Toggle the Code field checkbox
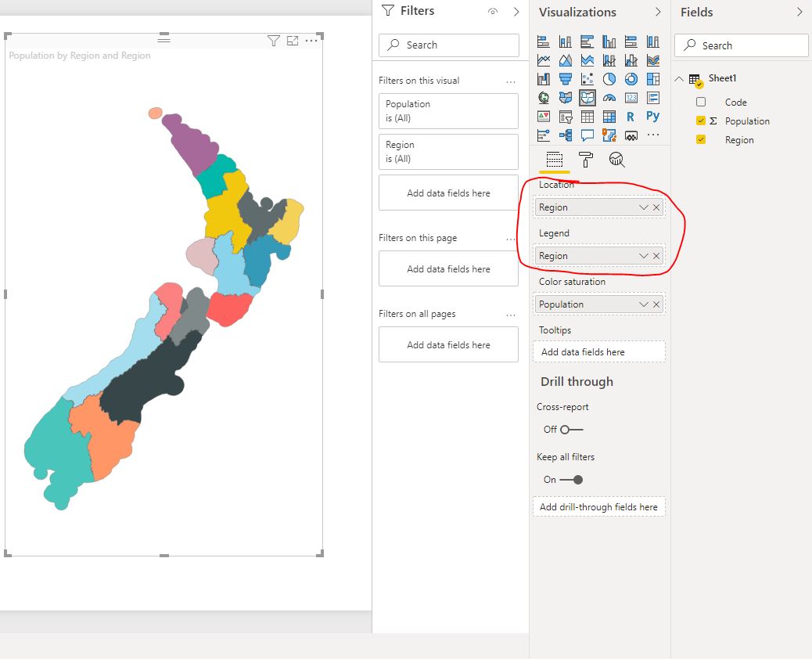Screen dimensions: 812x659 point(701,102)
